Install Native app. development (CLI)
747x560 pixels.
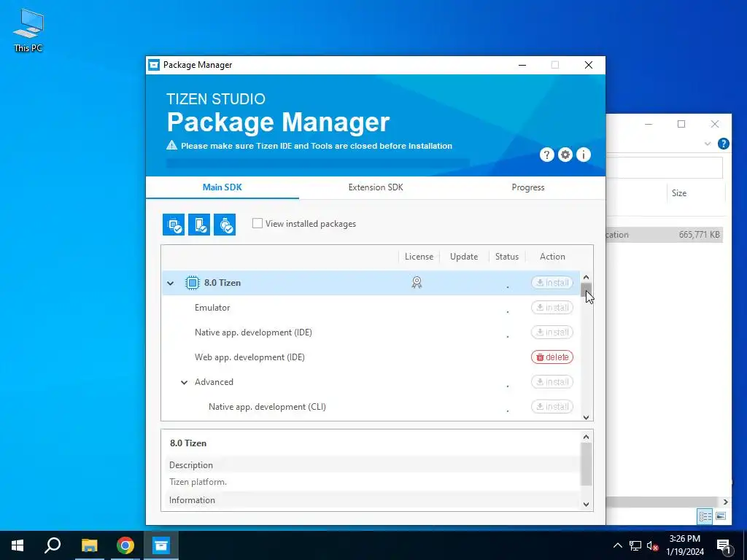[x=552, y=407]
